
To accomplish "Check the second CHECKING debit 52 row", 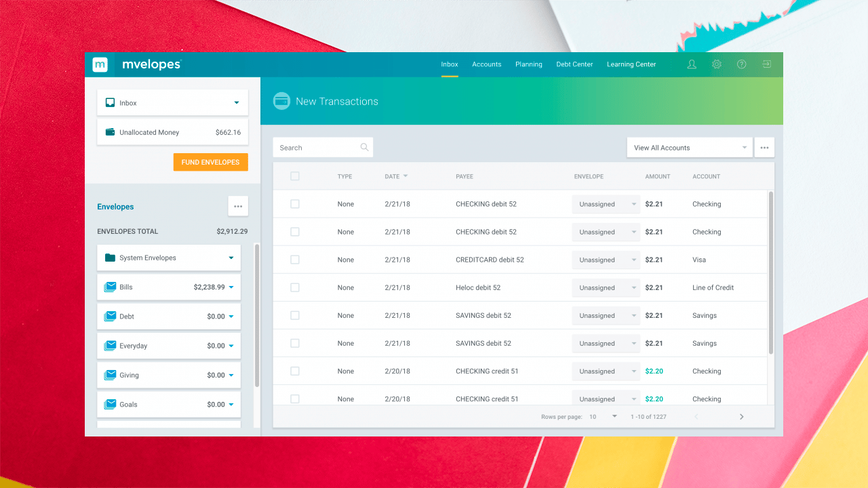I will [x=295, y=232].
